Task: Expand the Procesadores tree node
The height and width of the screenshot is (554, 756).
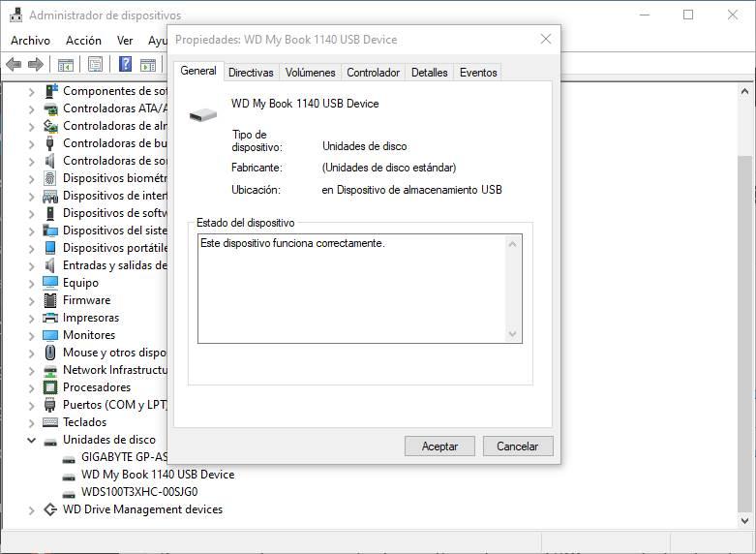Action: [x=31, y=387]
